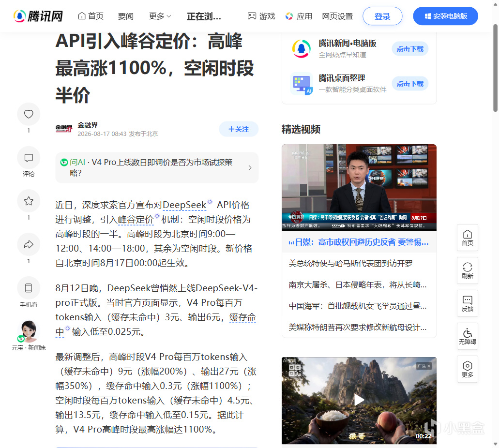Expand 问AI suggestion chevron arrow
The width and height of the screenshot is (499, 448).
(250, 168)
